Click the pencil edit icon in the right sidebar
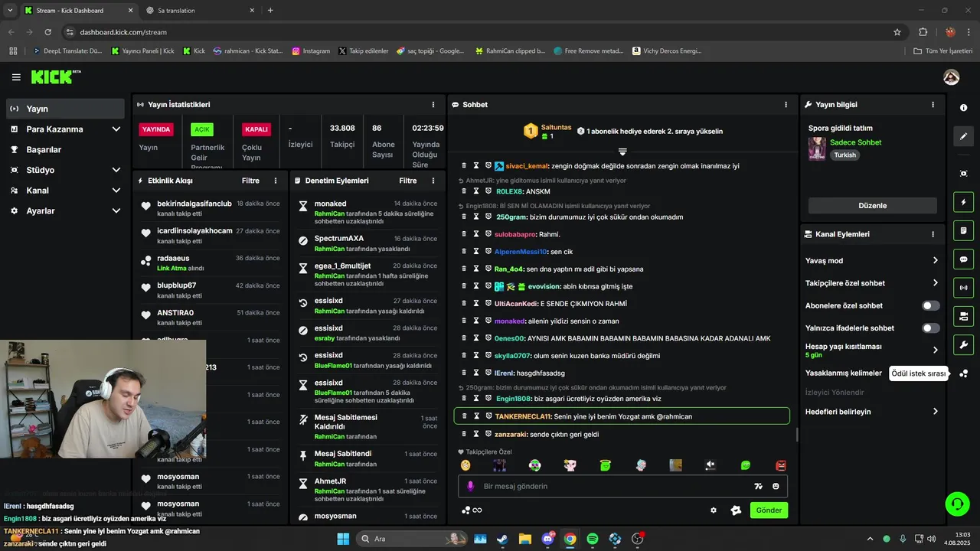This screenshot has height=551, width=980. [x=964, y=136]
